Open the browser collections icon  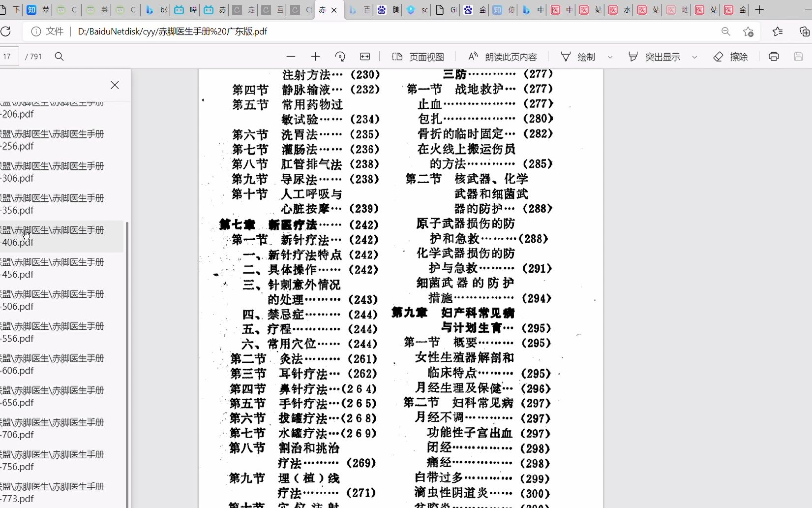(804, 32)
